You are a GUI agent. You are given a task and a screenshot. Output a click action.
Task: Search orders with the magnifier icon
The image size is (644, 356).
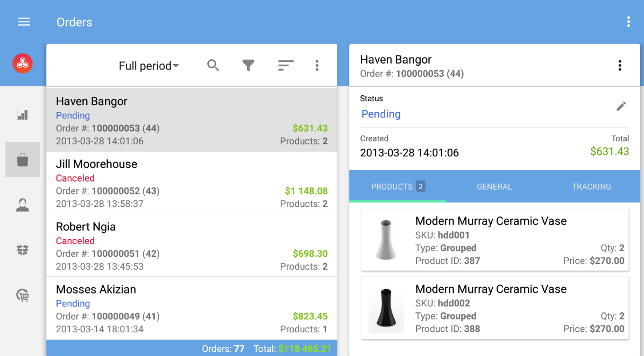tap(213, 65)
